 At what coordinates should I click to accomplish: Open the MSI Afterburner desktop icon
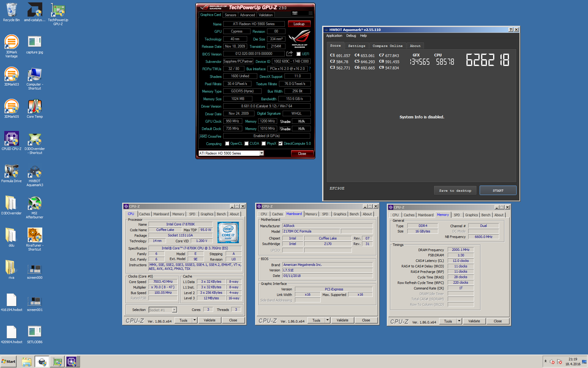[x=35, y=207]
